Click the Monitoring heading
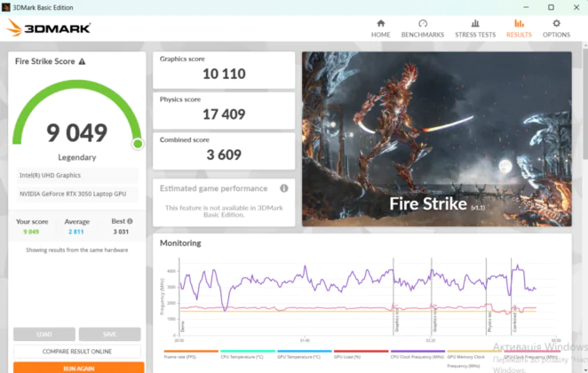 pos(180,243)
